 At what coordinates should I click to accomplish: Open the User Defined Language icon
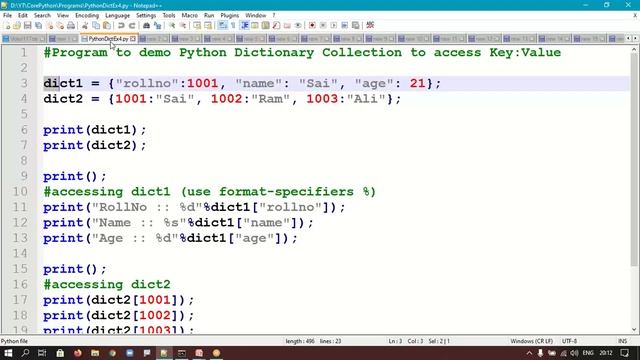click(x=255, y=25)
